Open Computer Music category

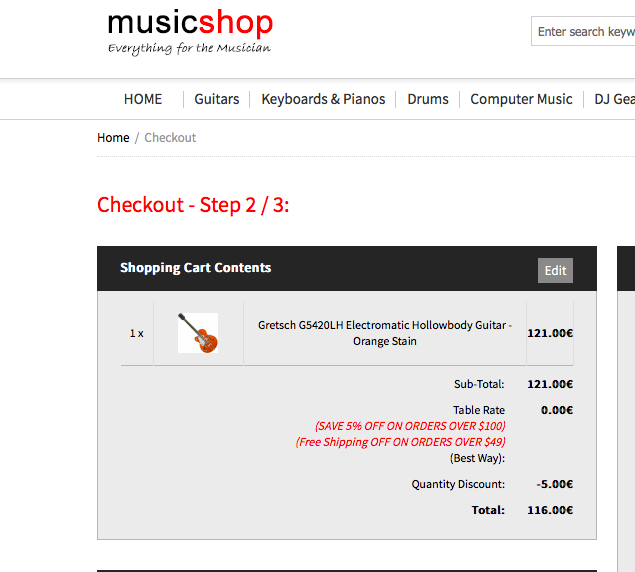pyautogui.click(x=521, y=99)
